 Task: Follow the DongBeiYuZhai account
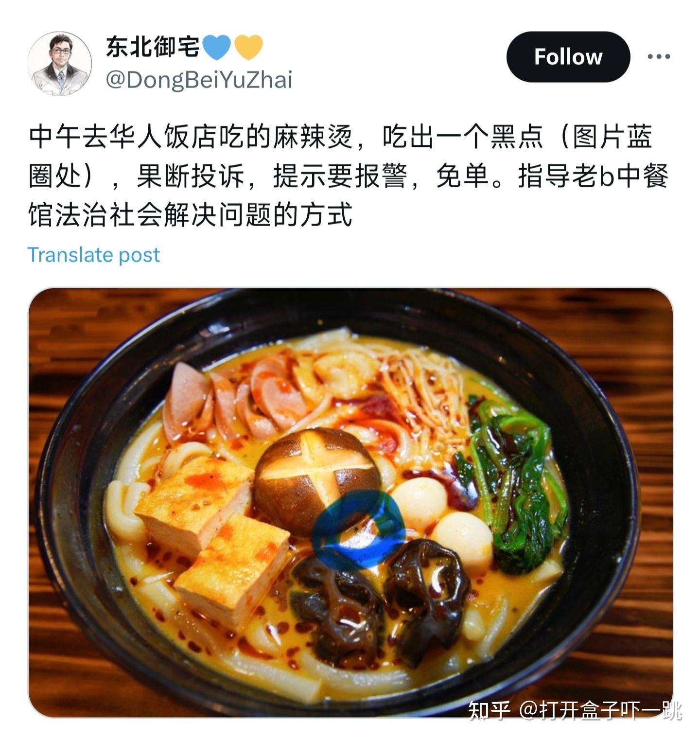coord(568,57)
